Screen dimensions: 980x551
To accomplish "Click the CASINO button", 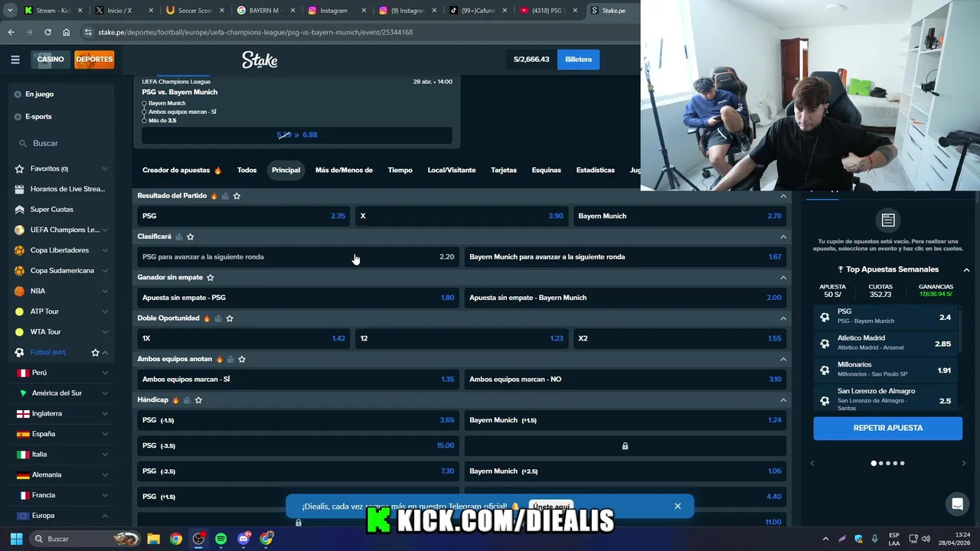I will point(51,59).
